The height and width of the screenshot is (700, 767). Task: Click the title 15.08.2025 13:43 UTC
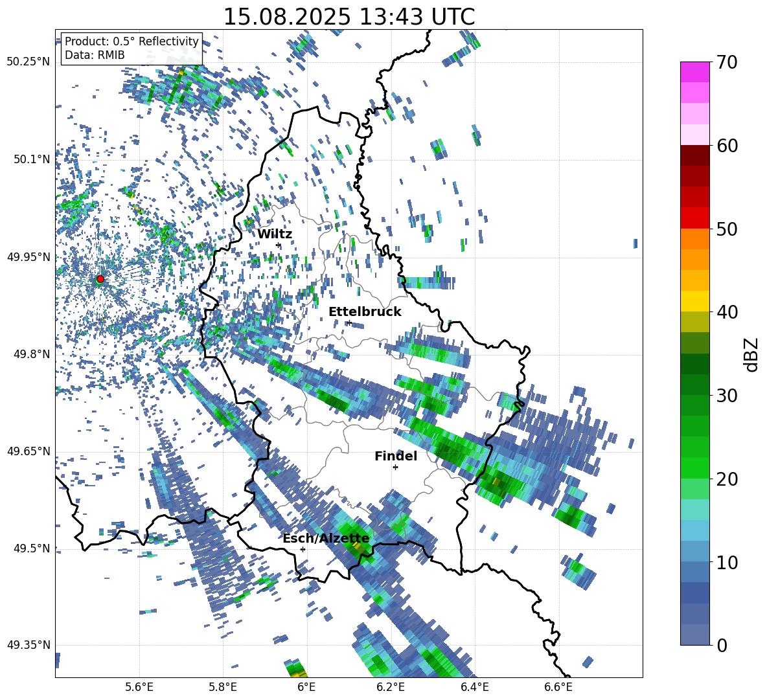[349, 17]
